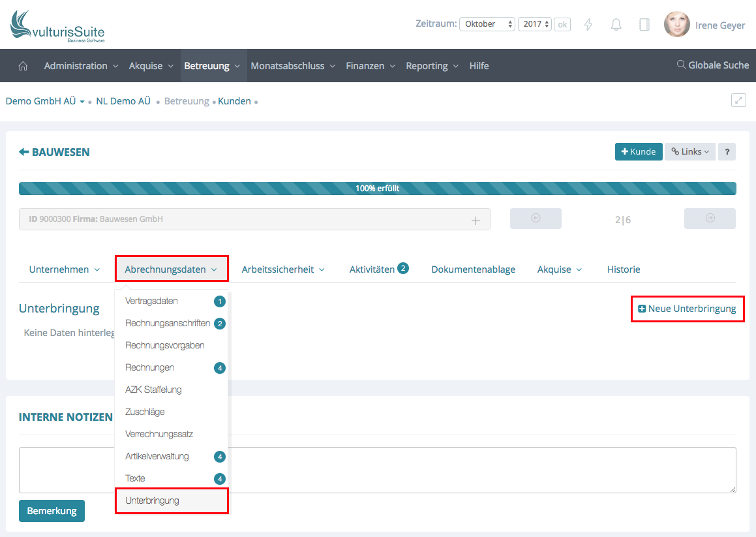
Task: Open the notebook icon in header
Action: pos(644,25)
